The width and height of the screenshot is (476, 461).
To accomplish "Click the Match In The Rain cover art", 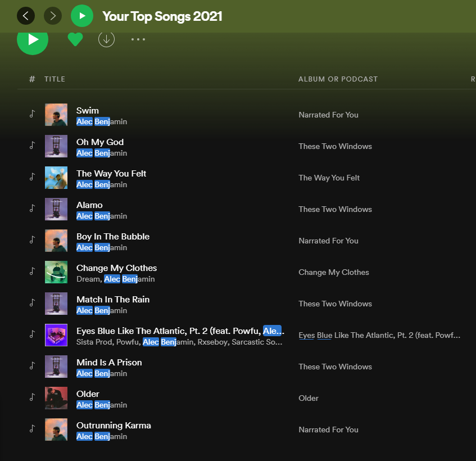I will (56, 304).
